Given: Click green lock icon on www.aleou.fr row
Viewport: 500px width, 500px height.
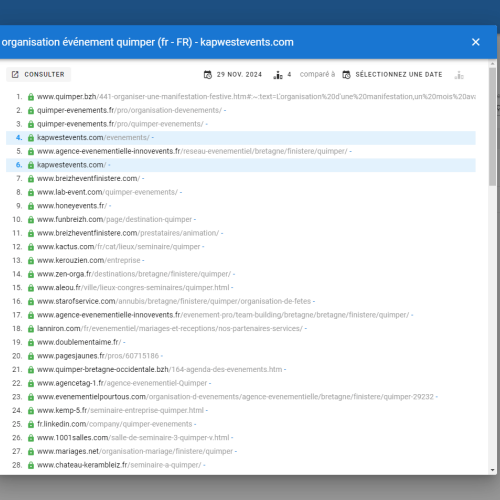Looking at the screenshot, I should coord(31,288).
